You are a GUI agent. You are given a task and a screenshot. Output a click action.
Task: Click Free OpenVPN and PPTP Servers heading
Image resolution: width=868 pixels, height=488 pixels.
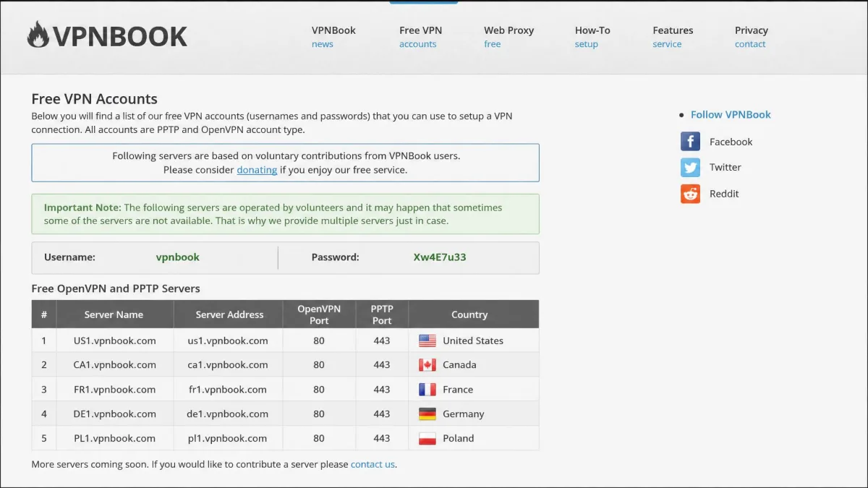116,288
